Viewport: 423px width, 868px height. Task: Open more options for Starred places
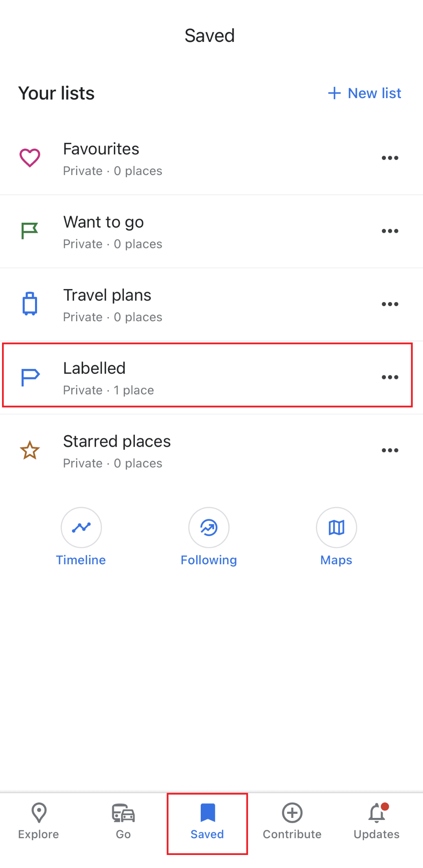point(390,450)
